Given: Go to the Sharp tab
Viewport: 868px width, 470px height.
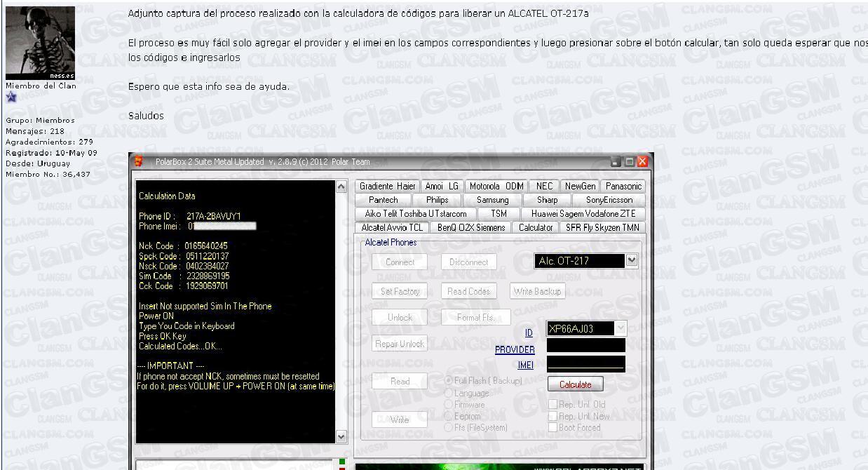Looking at the screenshot, I should click(x=547, y=200).
